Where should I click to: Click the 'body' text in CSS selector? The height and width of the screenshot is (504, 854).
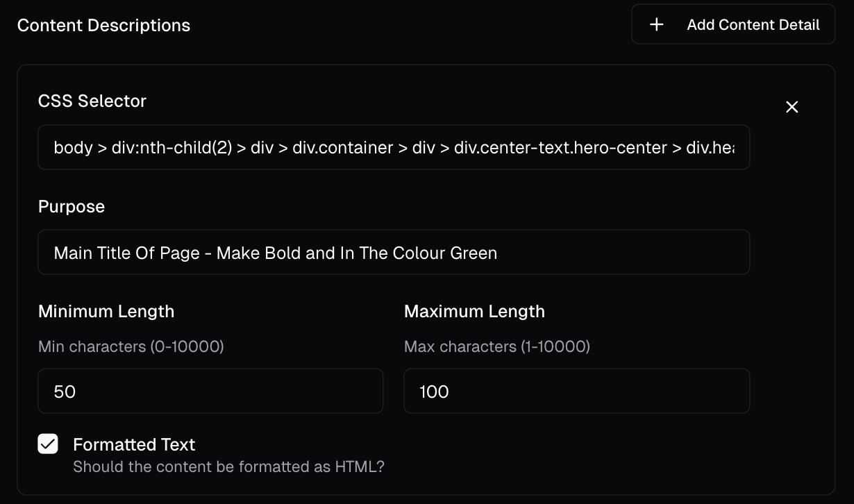coord(73,147)
